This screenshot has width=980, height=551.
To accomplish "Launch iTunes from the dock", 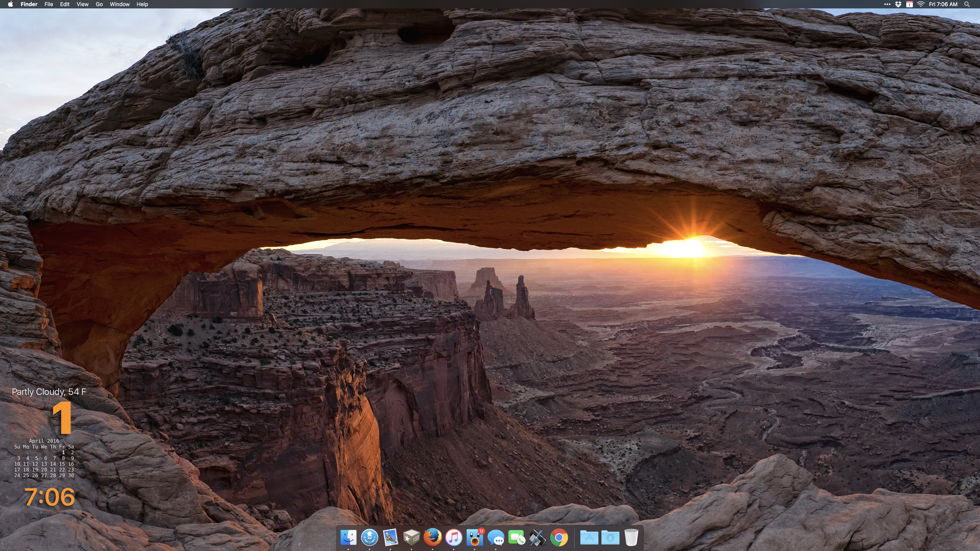I will point(453,537).
